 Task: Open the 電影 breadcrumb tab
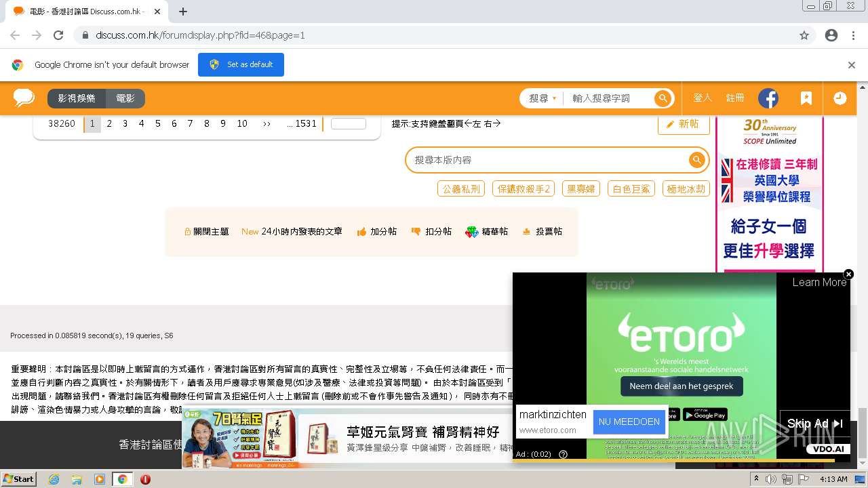tap(125, 98)
